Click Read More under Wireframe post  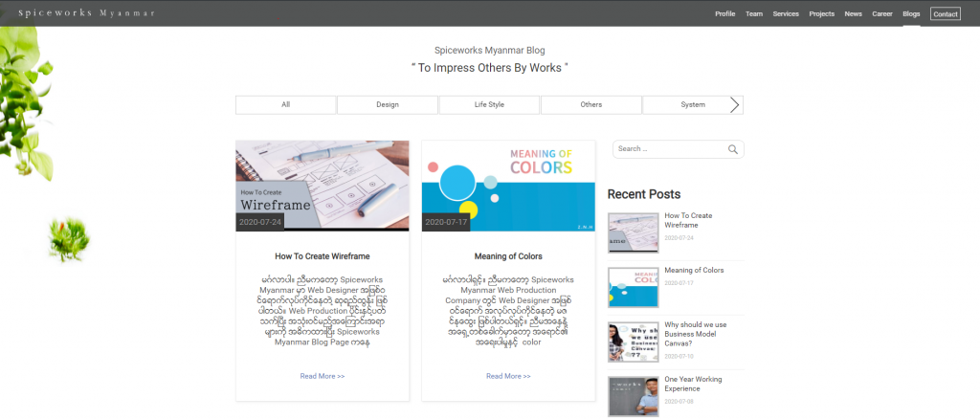tap(323, 376)
